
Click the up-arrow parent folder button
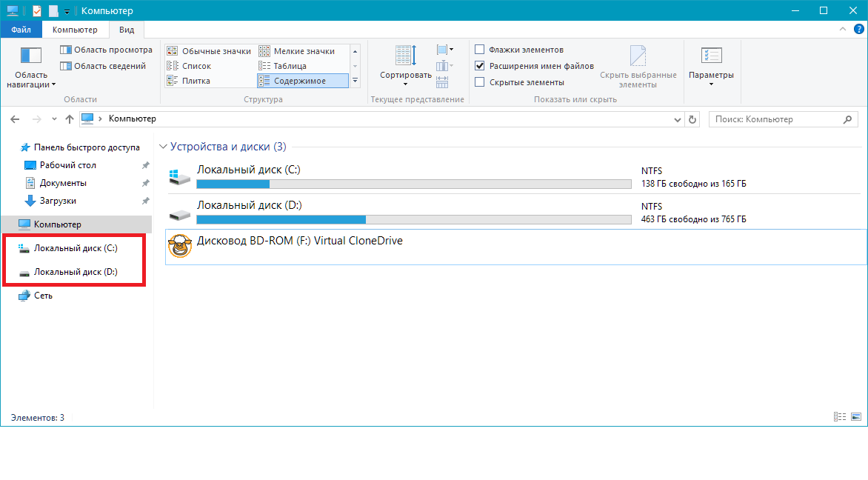[70, 119]
